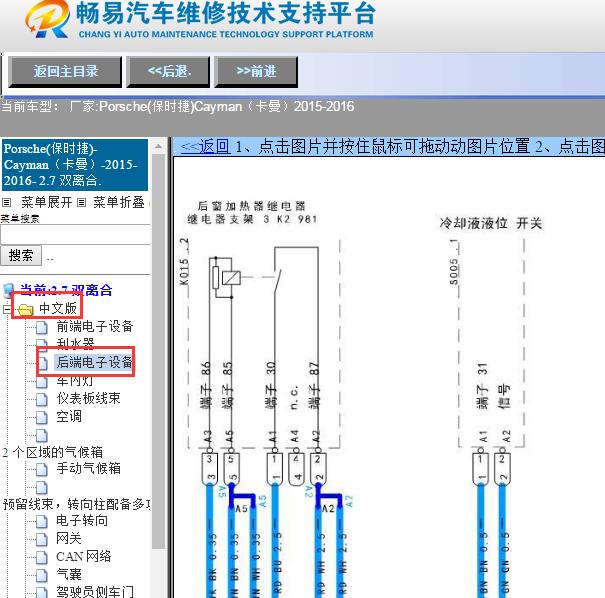Open the 气囊 tree item
Viewport: 605px width, 598px height.
pos(69,574)
